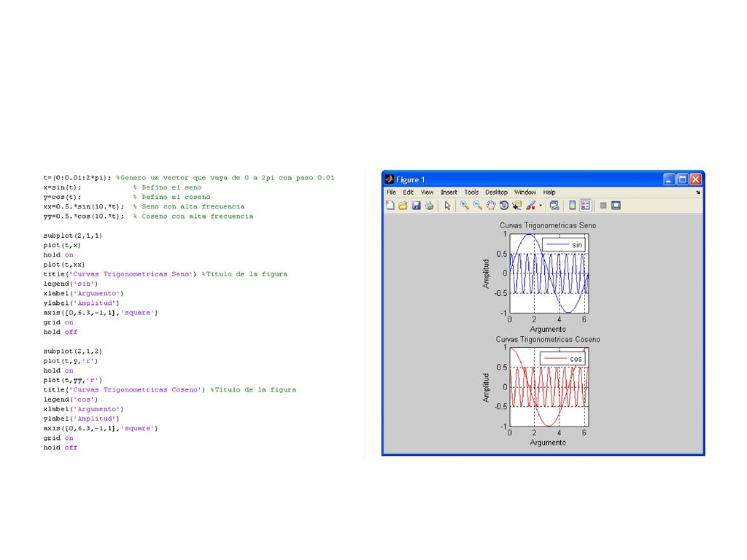Click the 'Amplitud' label beside the cosine plot
747x560 pixels.
coord(486,388)
